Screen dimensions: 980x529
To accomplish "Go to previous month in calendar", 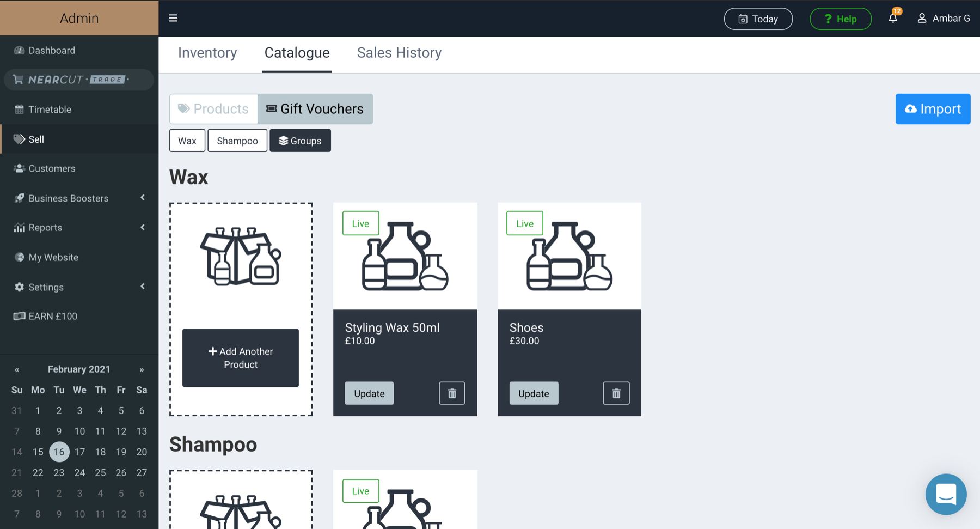I will pos(17,369).
